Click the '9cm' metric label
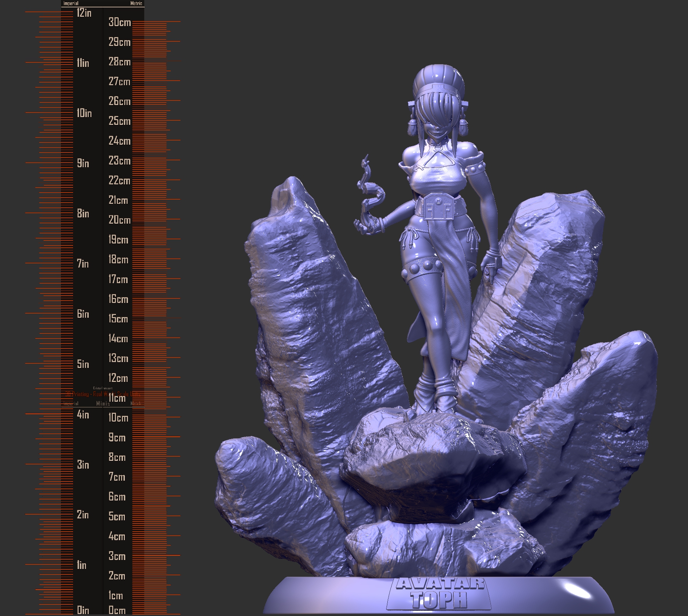The width and height of the screenshot is (688, 616). tap(117, 438)
